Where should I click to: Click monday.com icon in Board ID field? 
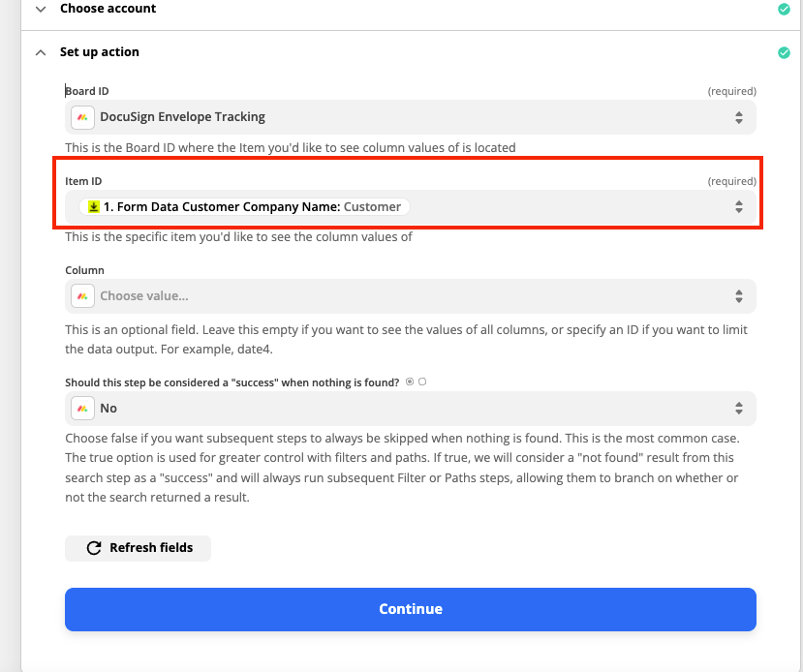(82, 117)
